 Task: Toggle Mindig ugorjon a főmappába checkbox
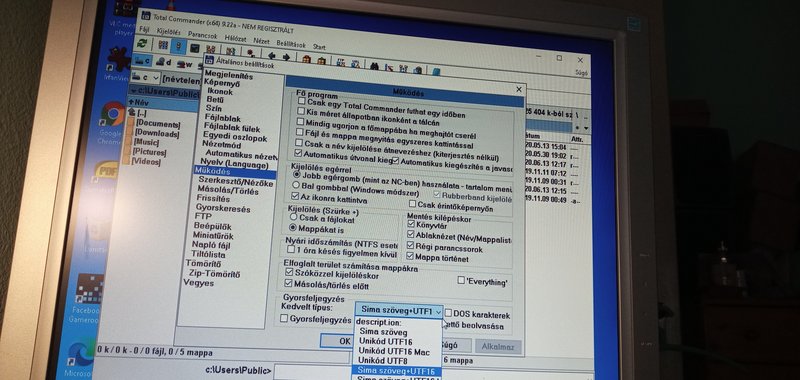coord(300,122)
